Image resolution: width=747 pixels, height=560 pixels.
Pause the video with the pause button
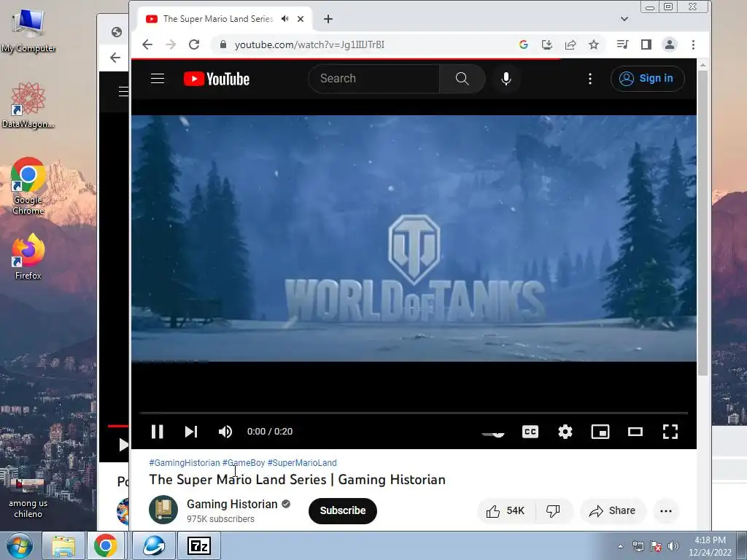pos(158,432)
